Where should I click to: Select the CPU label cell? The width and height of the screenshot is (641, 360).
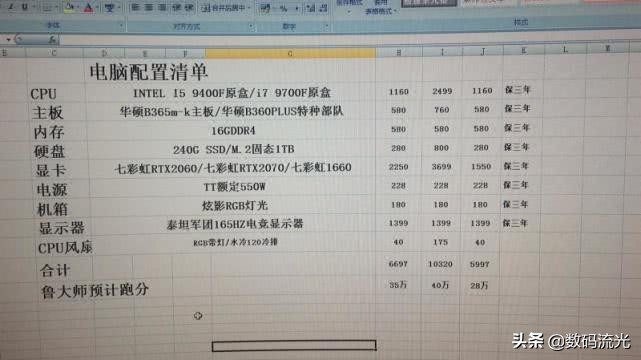(x=43, y=94)
